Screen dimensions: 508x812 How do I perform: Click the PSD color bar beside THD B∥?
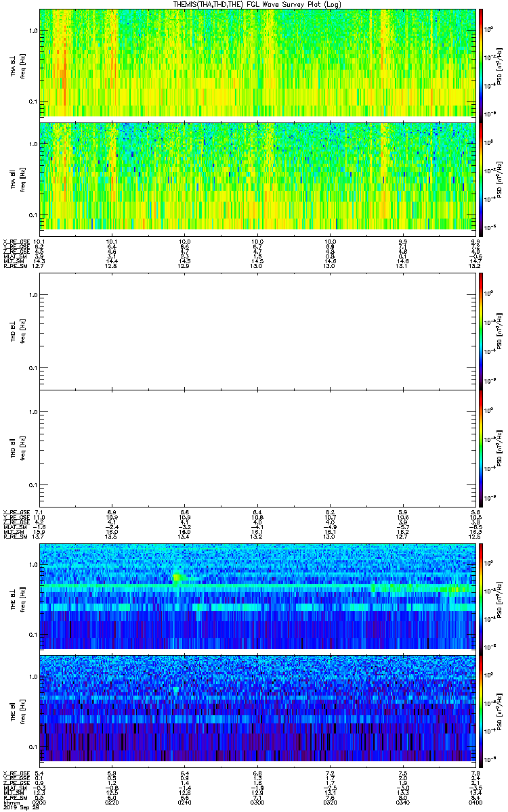click(x=482, y=449)
